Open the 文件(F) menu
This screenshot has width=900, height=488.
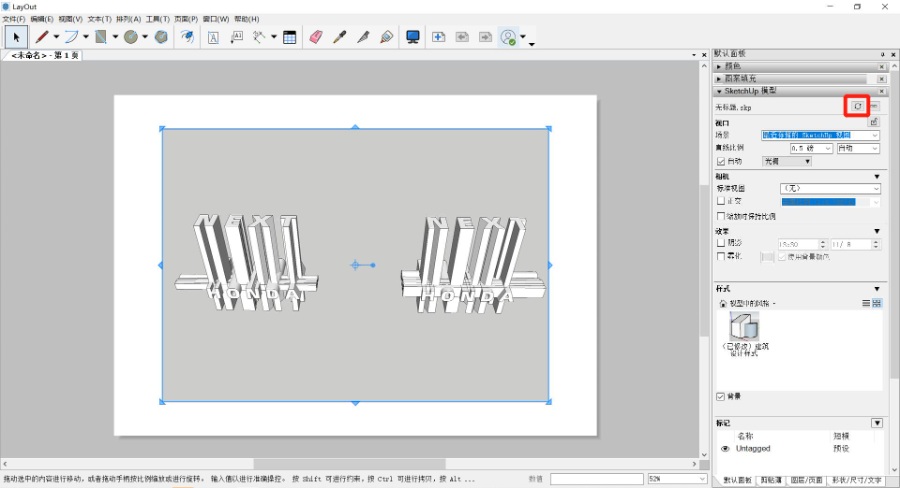click(14, 19)
